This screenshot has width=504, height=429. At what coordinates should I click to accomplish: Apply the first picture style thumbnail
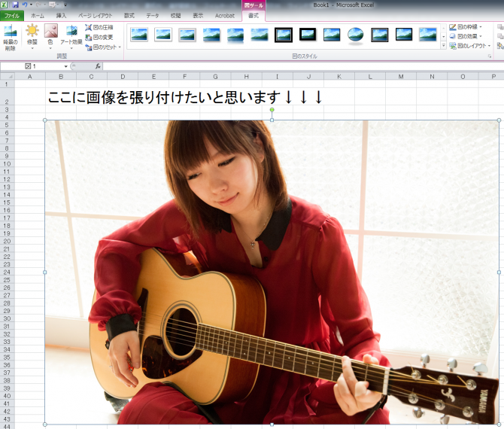(139, 35)
